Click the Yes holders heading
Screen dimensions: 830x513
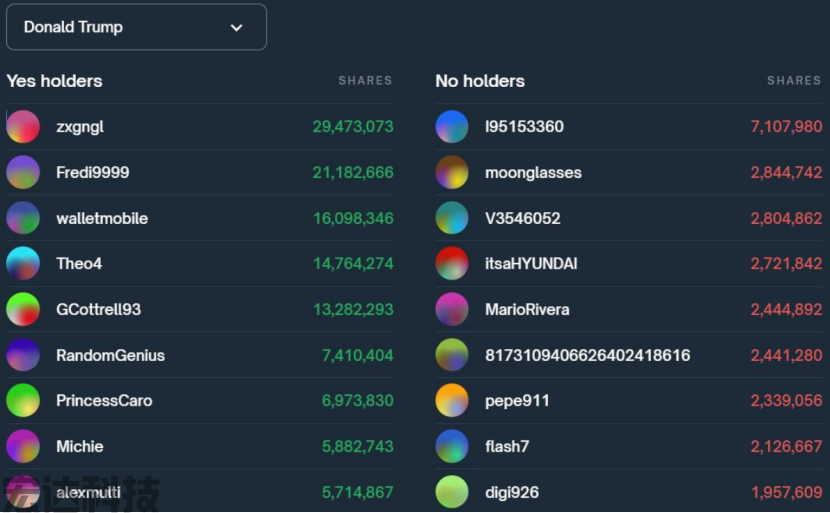coord(54,81)
